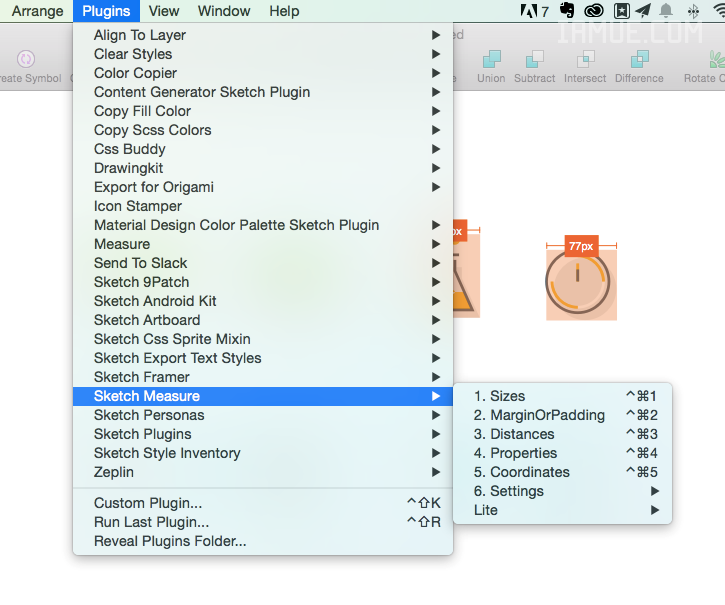The image size is (725, 605).
Task: Expand Sketch Framer submenu
Action: click(263, 377)
